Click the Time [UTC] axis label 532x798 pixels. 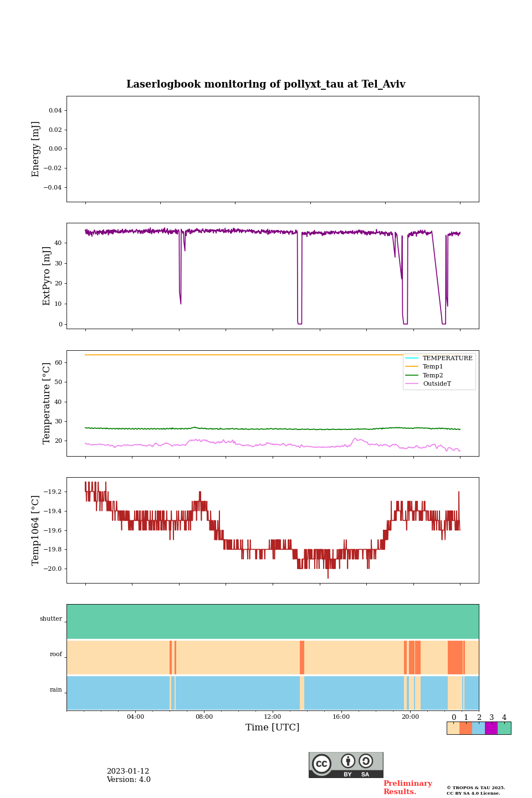tap(273, 728)
